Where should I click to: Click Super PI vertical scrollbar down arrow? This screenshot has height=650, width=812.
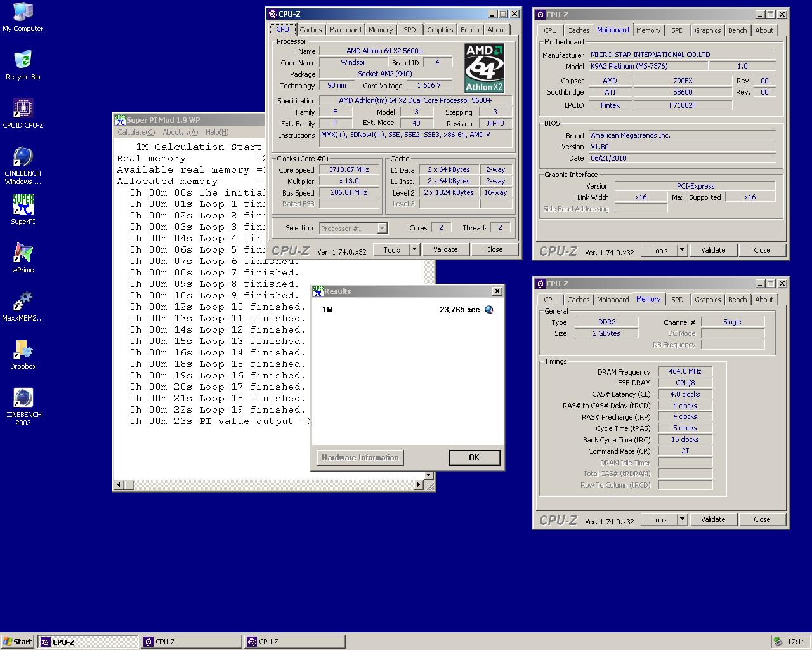429,475
